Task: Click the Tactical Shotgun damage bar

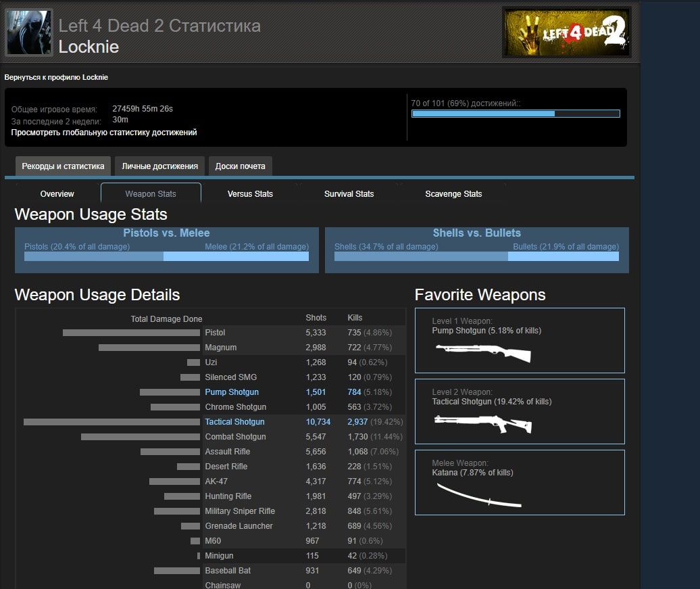Action: pyautogui.click(x=111, y=422)
